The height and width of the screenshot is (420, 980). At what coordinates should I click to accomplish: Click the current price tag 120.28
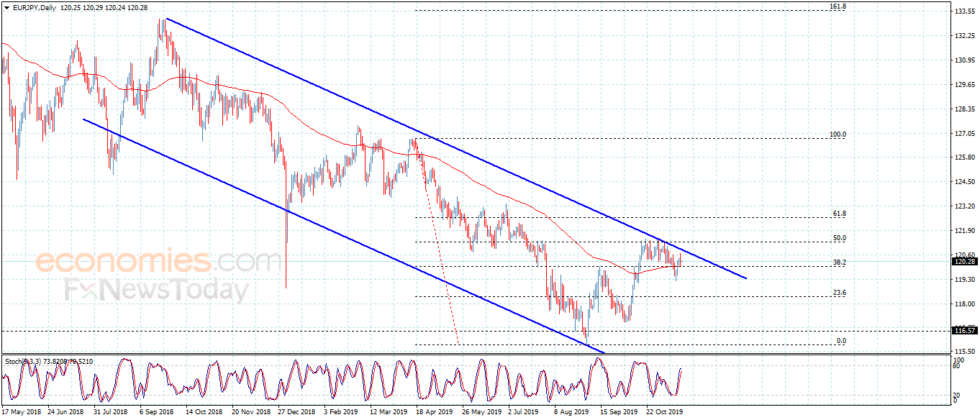point(963,262)
